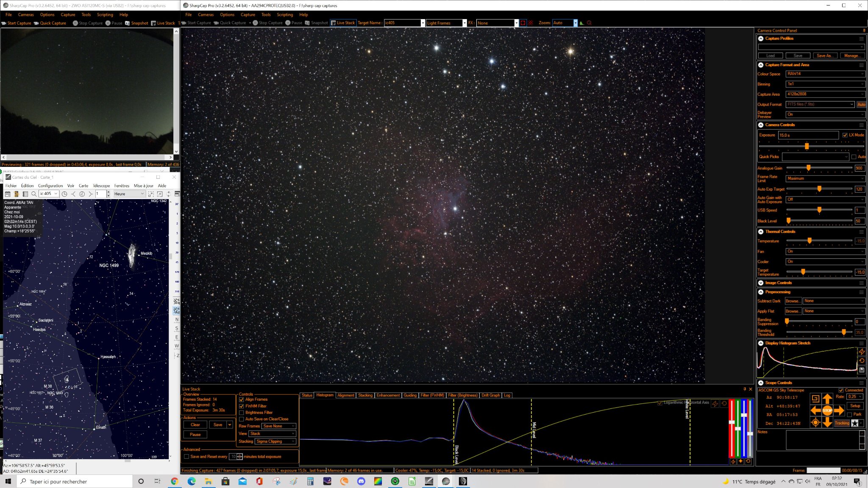Click the scope Setup button
The width and height of the screenshot is (868, 488).
point(855,406)
